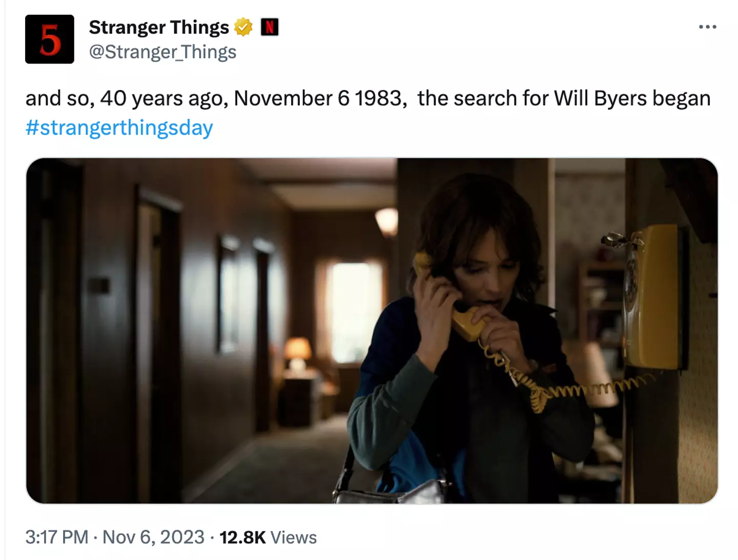This screenshot has height=560, width=738.
Task: Open the Stranger Things profile avatar
Action: [49, 38]
